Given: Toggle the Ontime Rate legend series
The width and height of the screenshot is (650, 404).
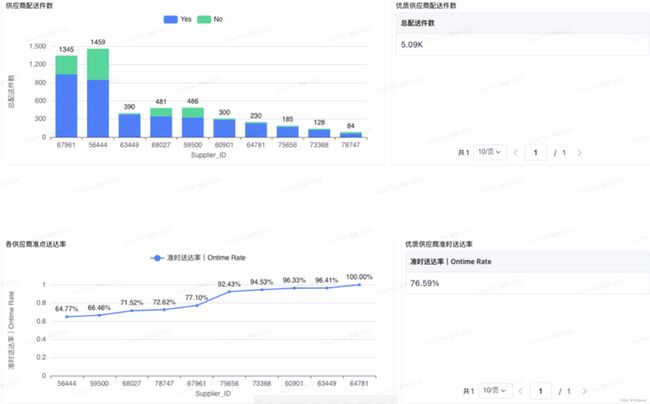Looking at the screenshot, I should point(198,258).
